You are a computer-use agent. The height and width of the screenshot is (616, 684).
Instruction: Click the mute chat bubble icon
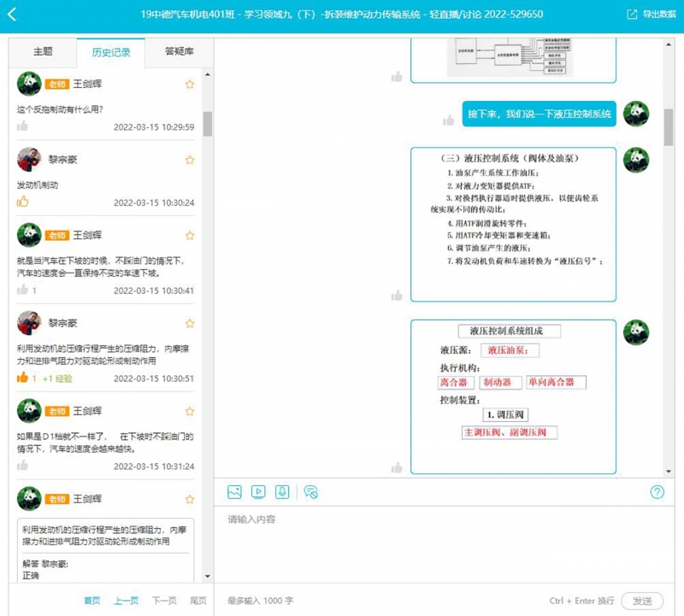point(310,492)
